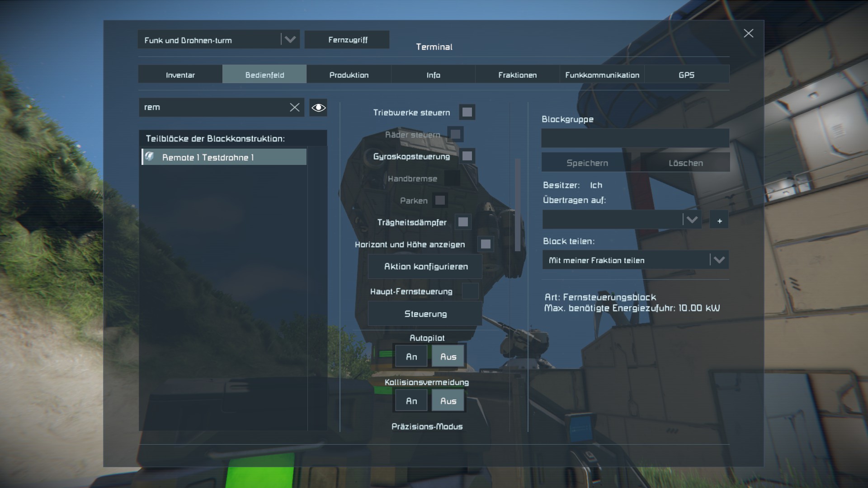Screen dimensions: 868x488
Task: Toggle the Gyroskopsteuerung checkbox
Action: [x=467, y=156]
